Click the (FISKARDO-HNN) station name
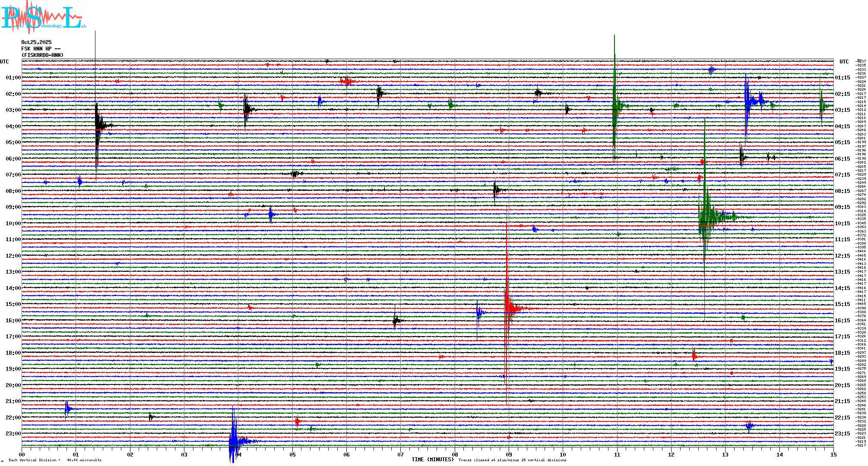Screen dimensions: 868x466 pyautogui.click(x=42, y=55)
